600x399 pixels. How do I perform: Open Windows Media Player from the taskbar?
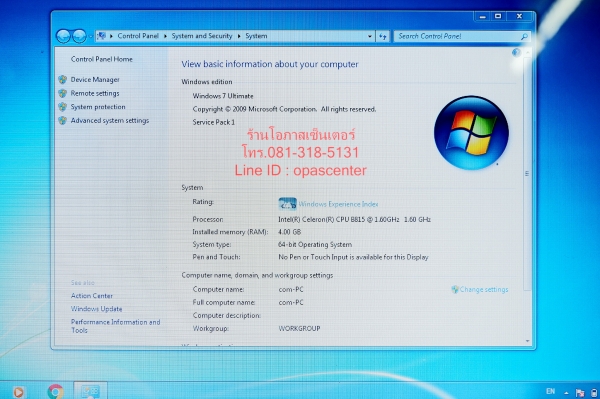(x=18, y=392)
